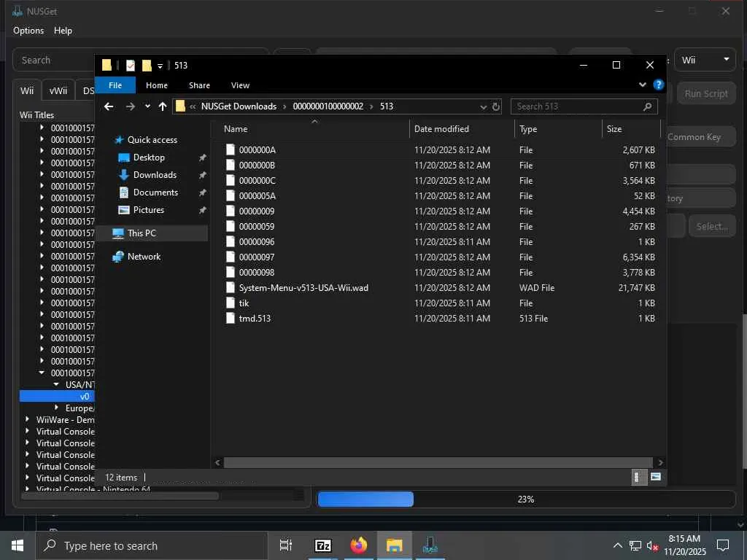This screenshot has width=747, height=560.
Task: Open the recent locations dropdown arrow
Action: [147, 106]
